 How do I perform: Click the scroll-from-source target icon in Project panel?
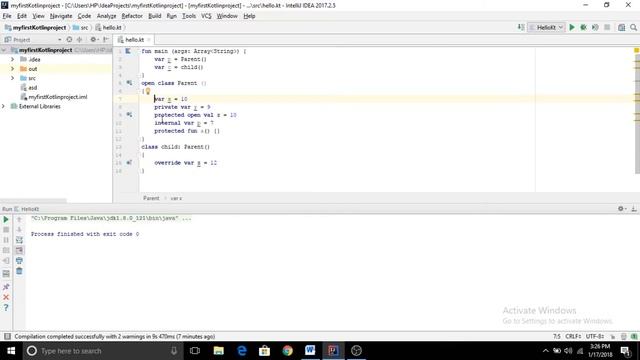(69, 40)
